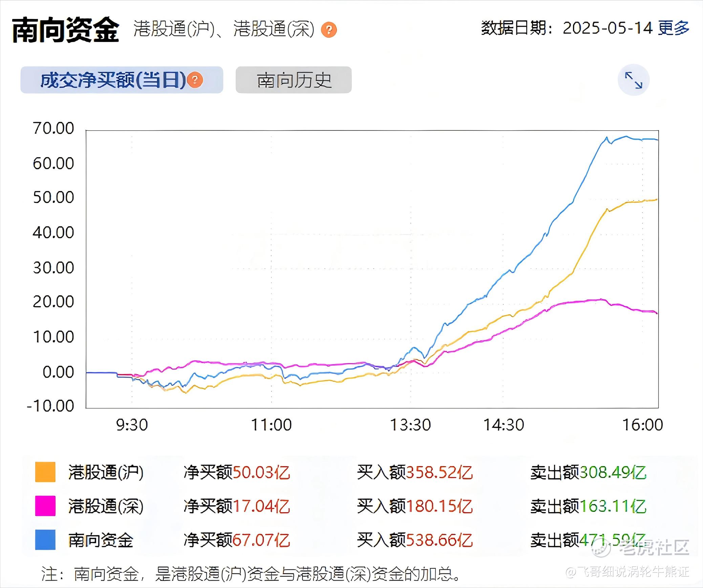Open help icon next to 港股通(深) title

click(x=329, y=29)
